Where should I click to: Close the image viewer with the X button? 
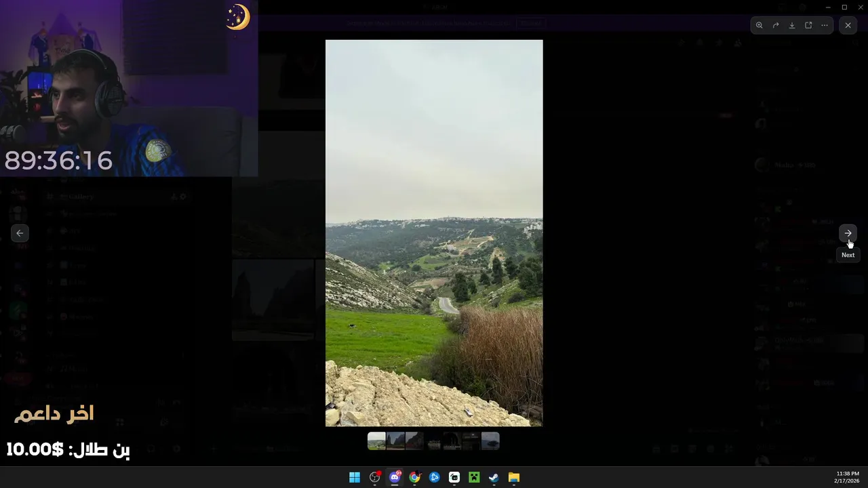pyautogui.click(x=848, y=25)
